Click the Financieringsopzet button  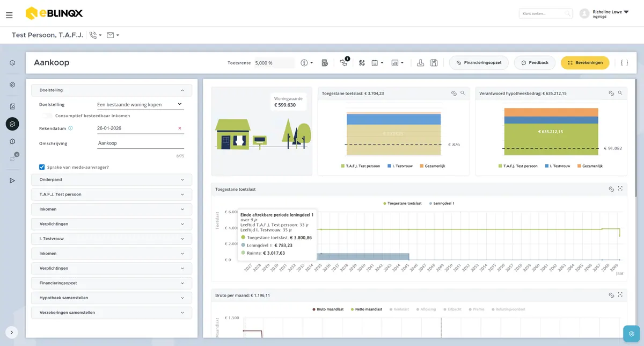click(x=479, y=63)
